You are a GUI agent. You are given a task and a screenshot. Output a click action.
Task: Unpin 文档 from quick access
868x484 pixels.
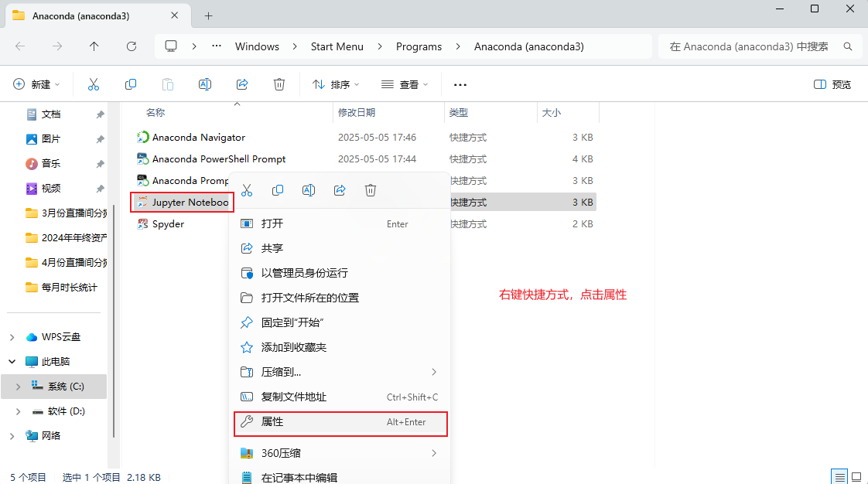[100, 114]
